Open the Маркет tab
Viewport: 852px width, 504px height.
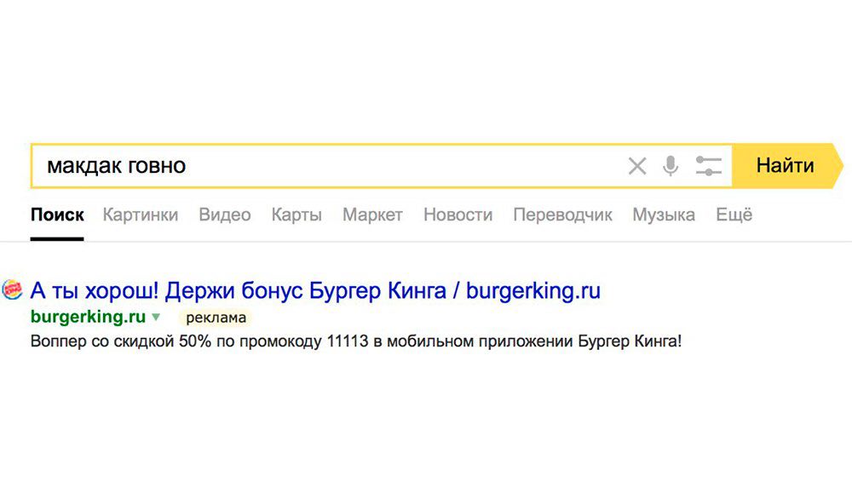(372, 215)
